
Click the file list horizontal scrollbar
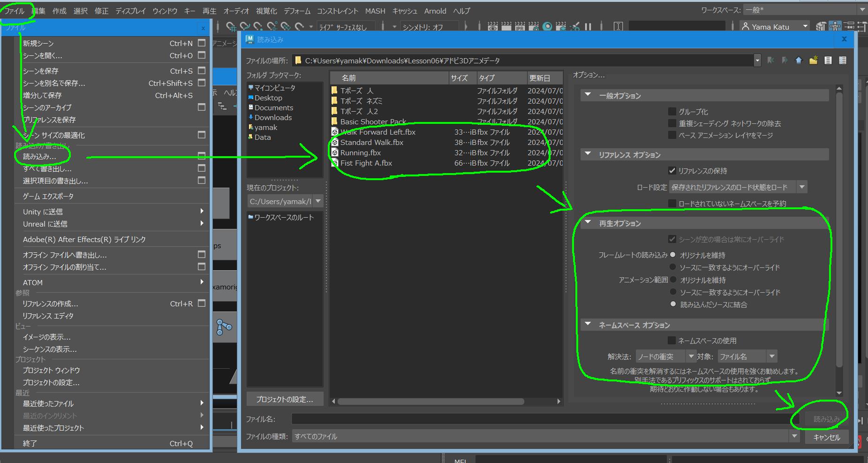pos(430,401)
